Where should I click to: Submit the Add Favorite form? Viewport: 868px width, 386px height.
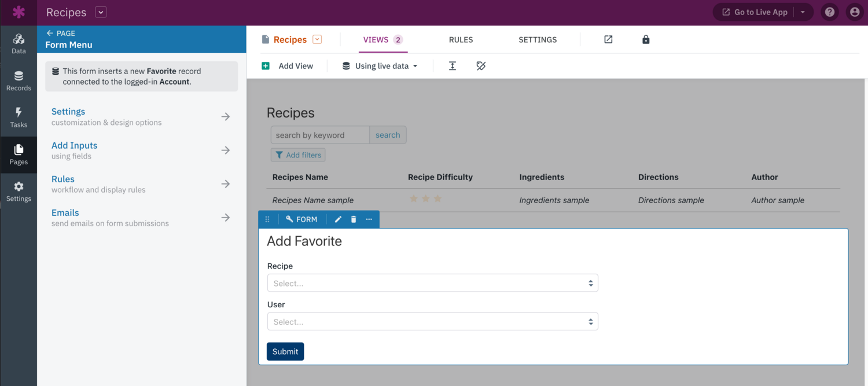click(285, 351)
